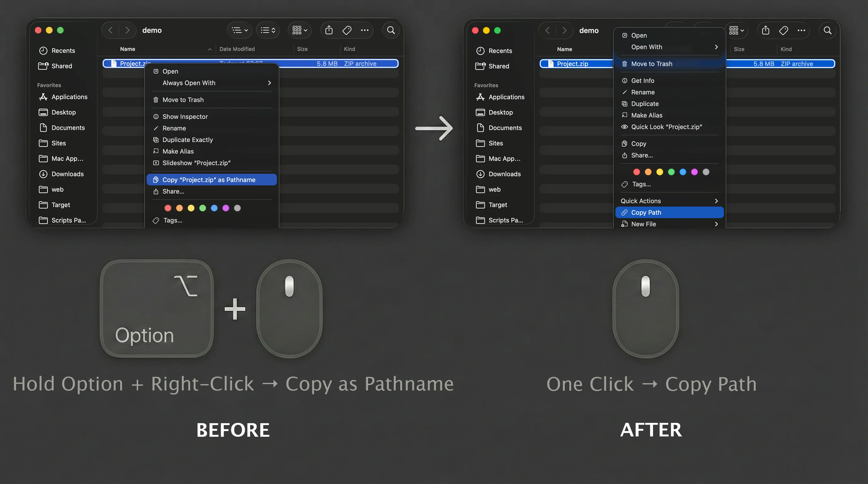Choose Quick Look "Project.zip" in the right menu
The height and width of the screenshot is (484, 868).
coord(670,127)
